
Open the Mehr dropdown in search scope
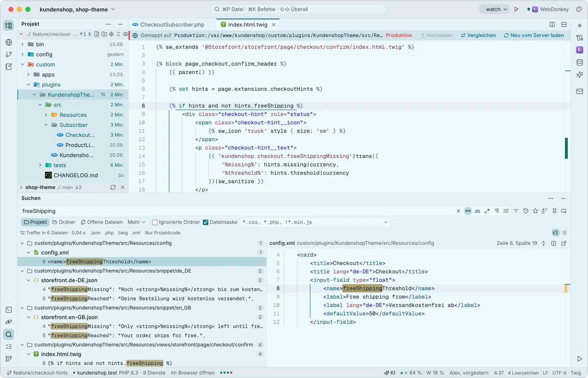click(x=136, y=222)
